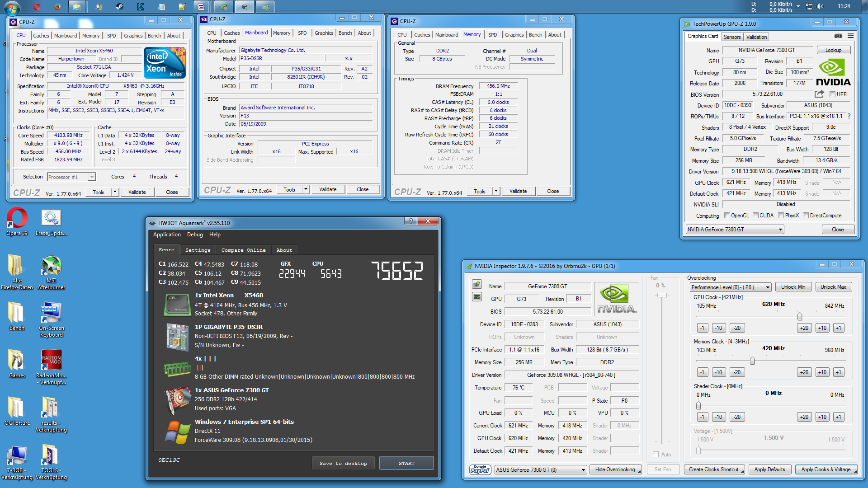
Task: Open OCTorture folder icon
Action: point(17,411)
